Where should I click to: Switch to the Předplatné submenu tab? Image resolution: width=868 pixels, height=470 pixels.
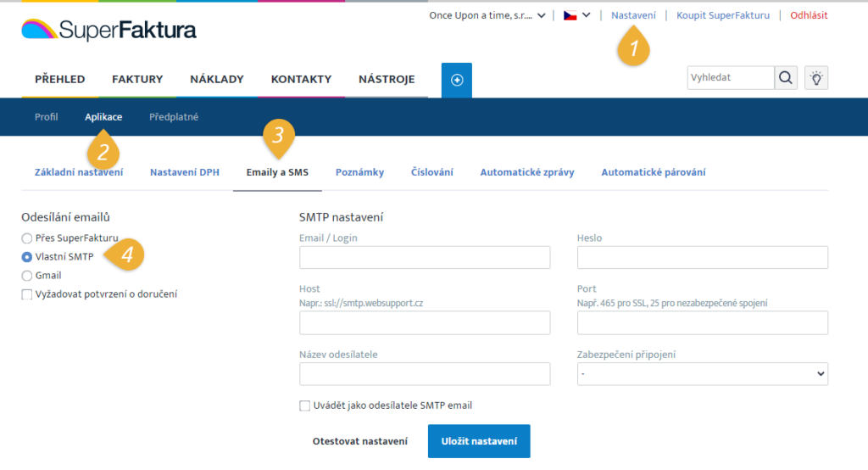coord(174,117)
